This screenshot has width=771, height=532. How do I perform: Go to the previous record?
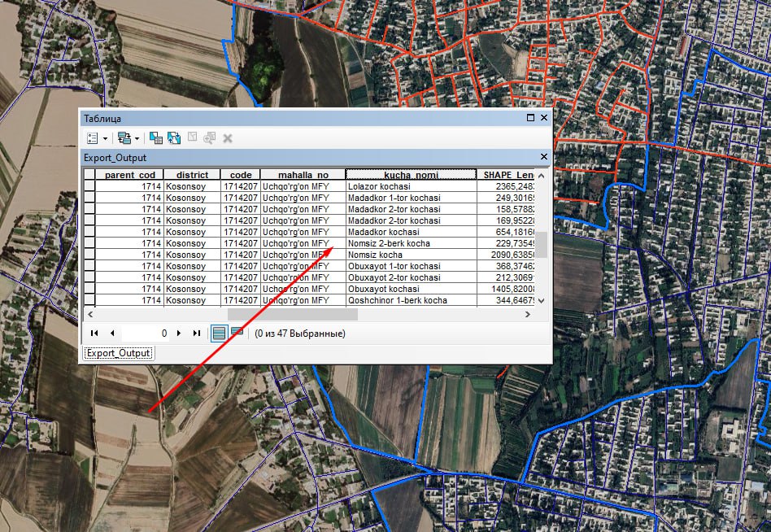(111, 333)
